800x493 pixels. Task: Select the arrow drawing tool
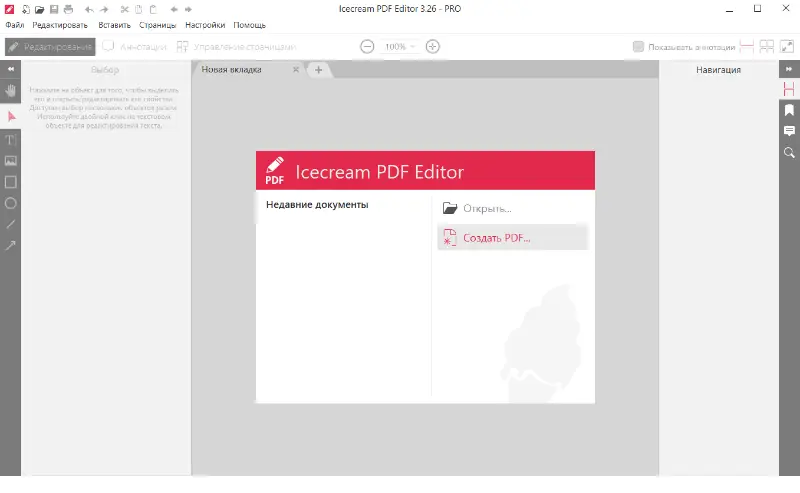coord(11,245)
